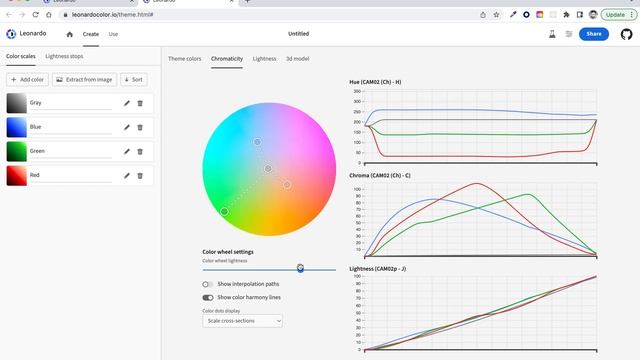Open the Color dots display dropdown

[242, 321]
